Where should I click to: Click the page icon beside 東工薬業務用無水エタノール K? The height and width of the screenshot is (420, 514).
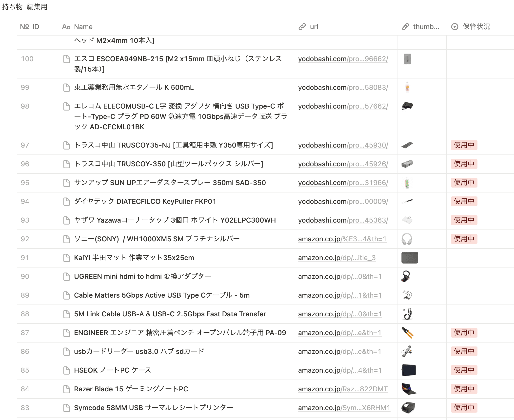click(x=66, y=87)
